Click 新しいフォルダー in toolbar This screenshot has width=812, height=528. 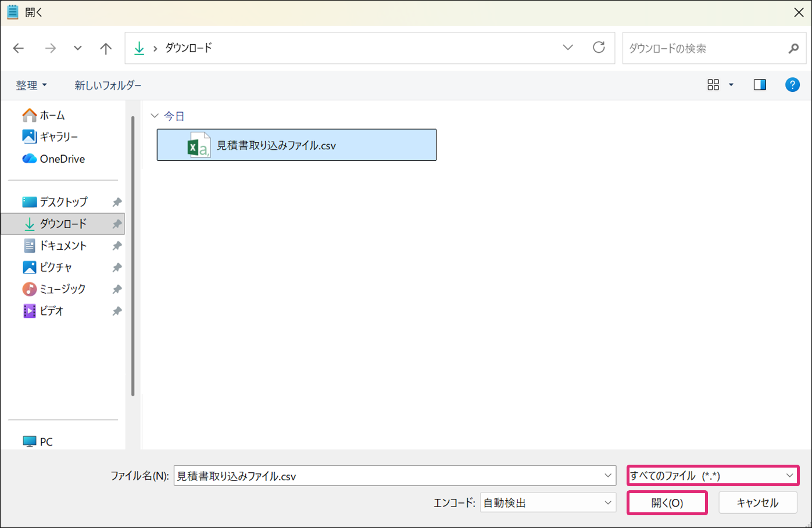pos(108,85)
